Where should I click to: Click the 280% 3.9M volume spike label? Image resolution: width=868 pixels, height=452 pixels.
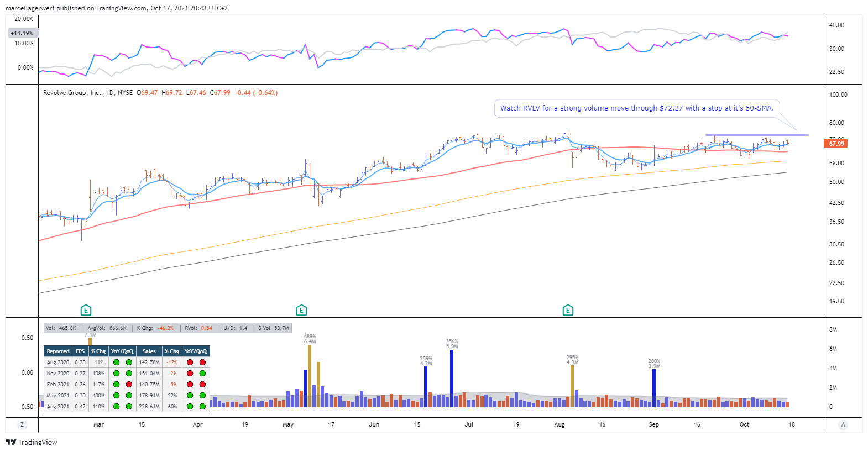point(654,364)
